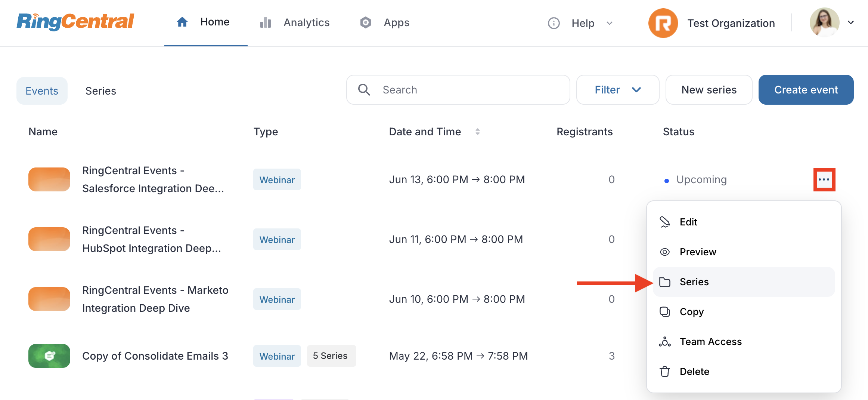Click the Date and Time column header
Screen dimensions: 868x400
(x=425, y=132)
